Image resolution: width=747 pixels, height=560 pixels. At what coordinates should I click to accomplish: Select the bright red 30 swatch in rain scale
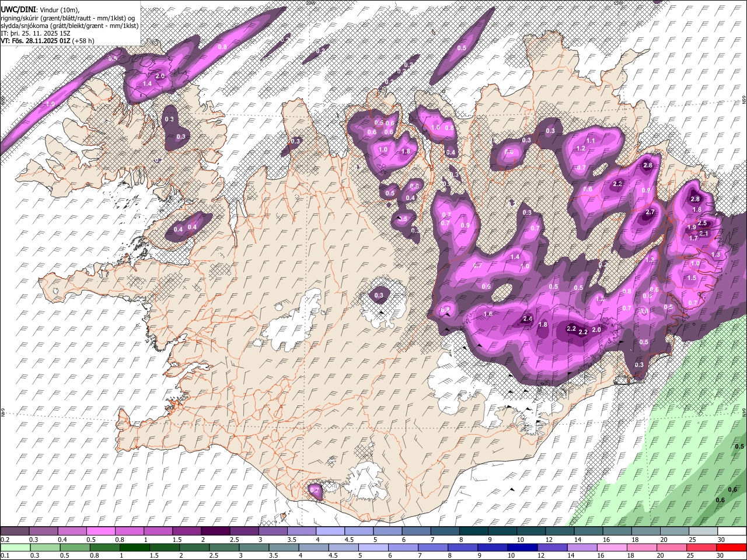(x=731, y=547)
